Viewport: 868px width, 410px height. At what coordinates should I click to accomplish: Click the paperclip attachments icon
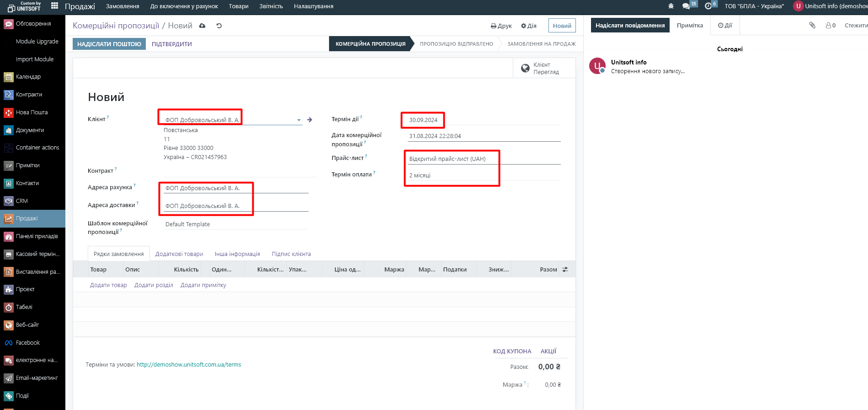(812, 26)
